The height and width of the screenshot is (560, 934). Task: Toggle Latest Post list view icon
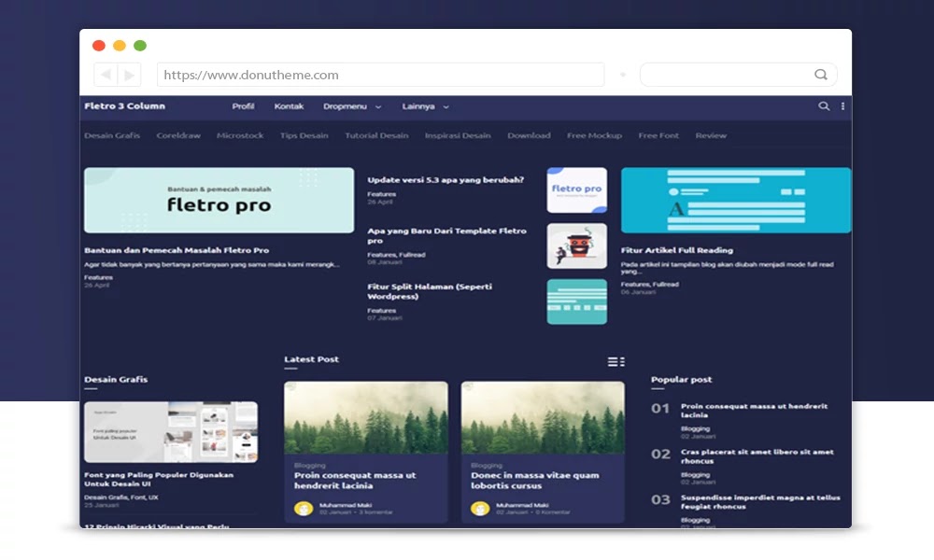[616, 361]
